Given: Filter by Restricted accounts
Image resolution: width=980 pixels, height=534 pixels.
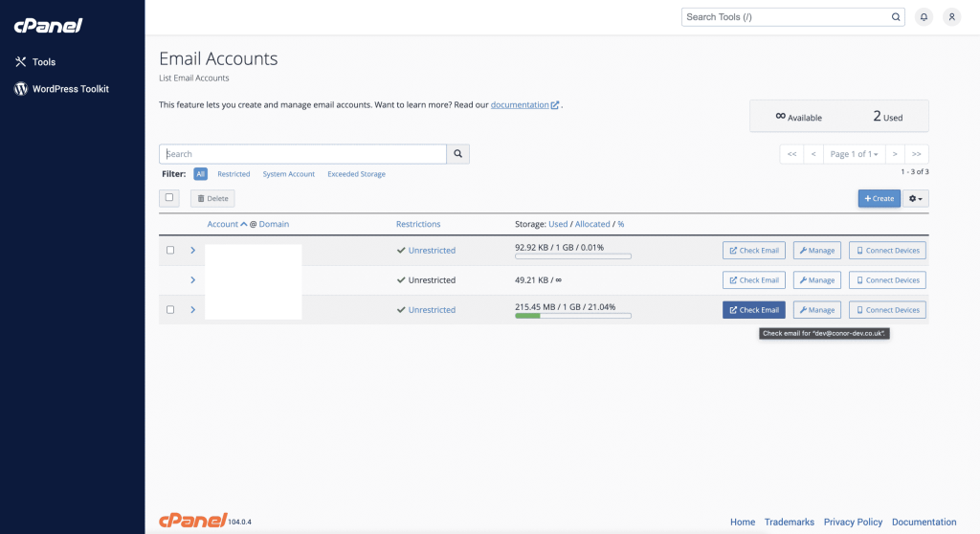Looking at the screenshot, I should click(x=234, y=174).
